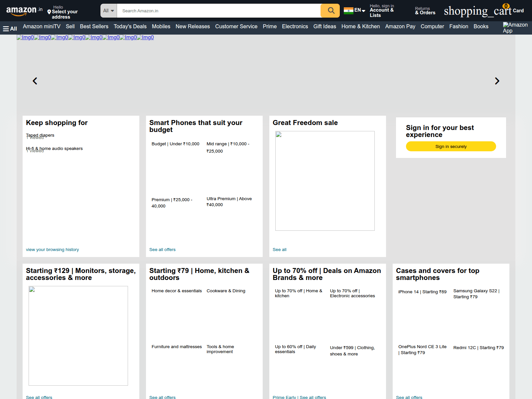Click the Amazon.in logo
Viewport: 532px width, 399px height.
pyautogui.click(x=24, y=11)
